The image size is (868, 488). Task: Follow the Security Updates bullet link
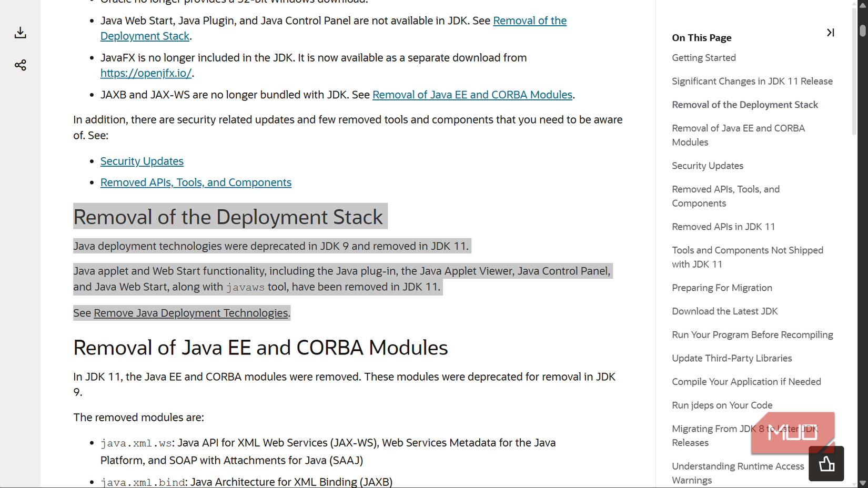click(142, 161)
